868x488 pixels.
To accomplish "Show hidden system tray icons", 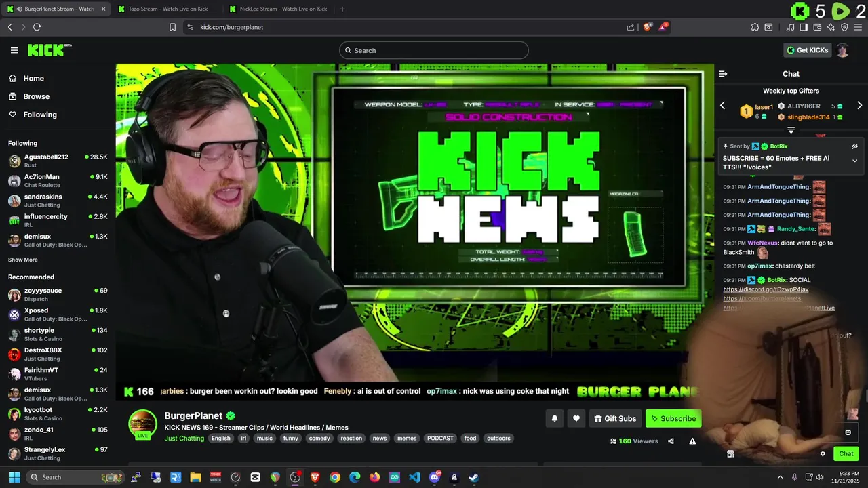I will tap(780, 477).
